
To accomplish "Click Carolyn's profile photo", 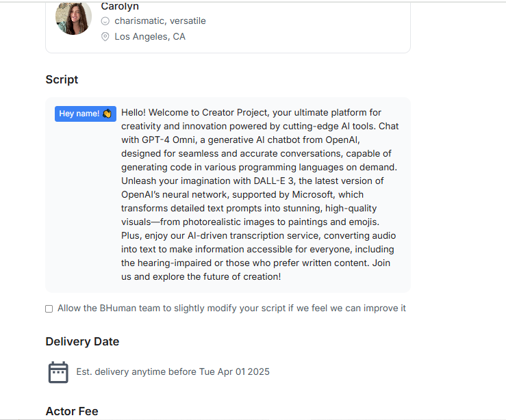I will point(73,18).
